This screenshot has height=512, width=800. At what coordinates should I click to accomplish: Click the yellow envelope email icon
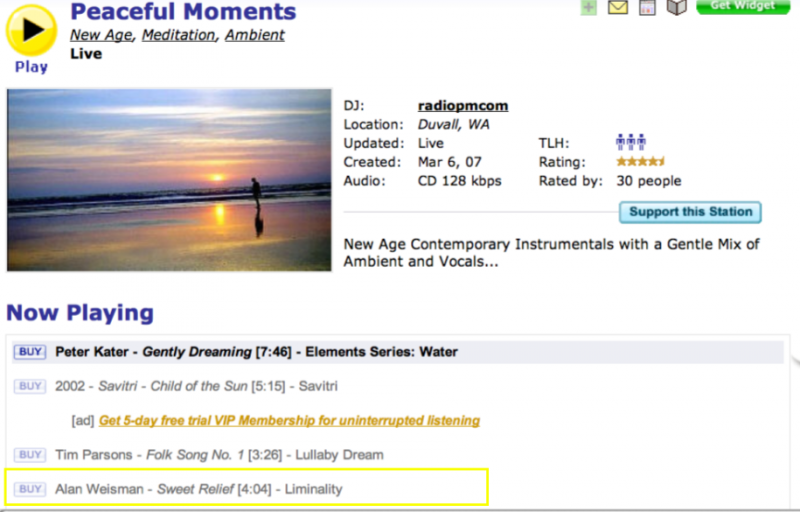tap(618, 7)
